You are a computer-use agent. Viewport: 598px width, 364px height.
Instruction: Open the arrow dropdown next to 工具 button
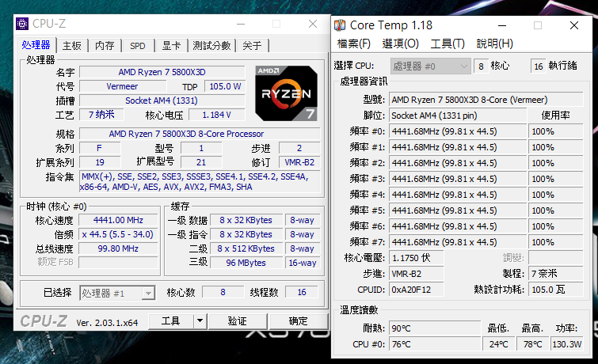pyautogui.click(x=200, y=321)
